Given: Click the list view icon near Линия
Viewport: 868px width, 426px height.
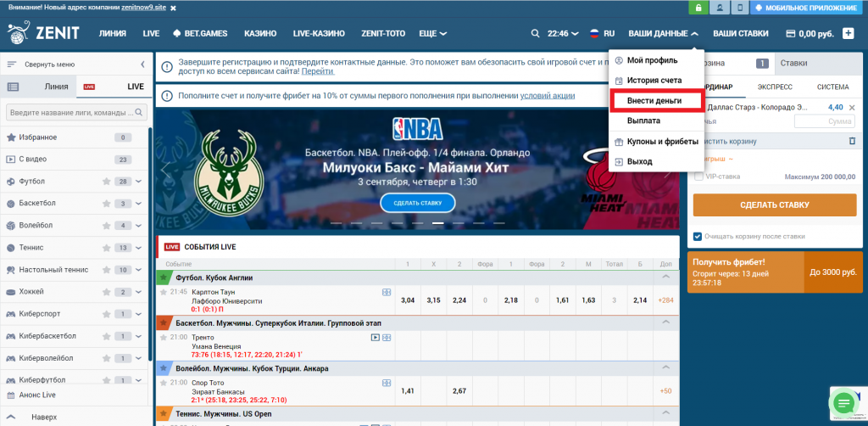Looking at the screenshot, I should 14,87.
